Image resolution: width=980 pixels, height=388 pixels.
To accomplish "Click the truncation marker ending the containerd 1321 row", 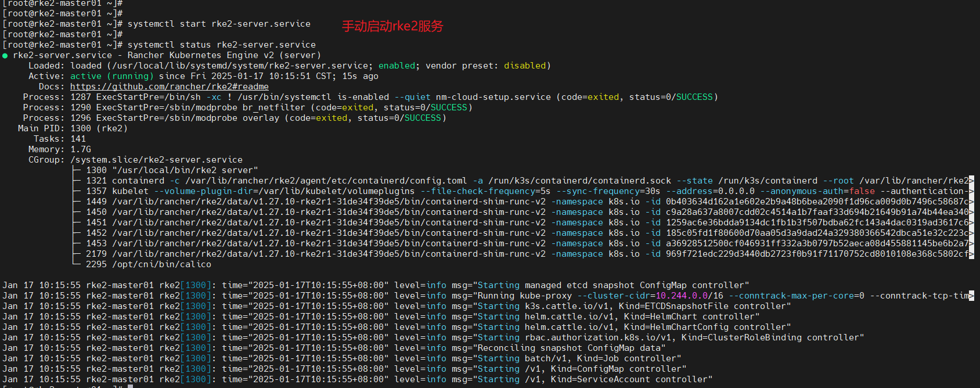I will click(x=971, y=181).
